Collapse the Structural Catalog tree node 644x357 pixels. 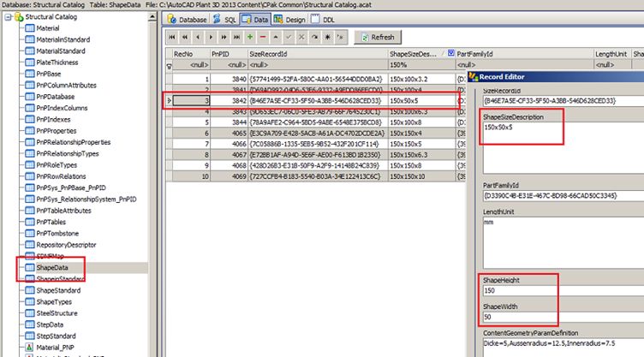click(x=8, y=17)
